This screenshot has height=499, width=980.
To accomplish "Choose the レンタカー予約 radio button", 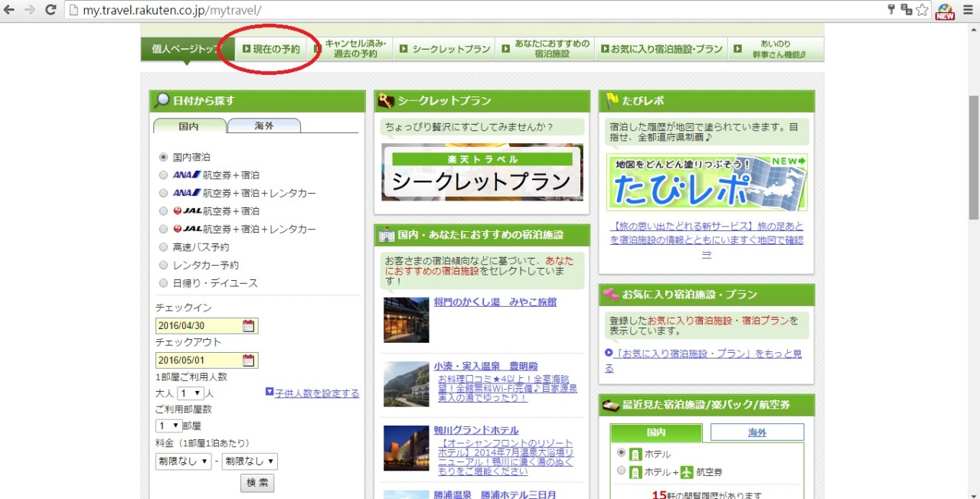I will pyautogui.click(x=163, y=265).
